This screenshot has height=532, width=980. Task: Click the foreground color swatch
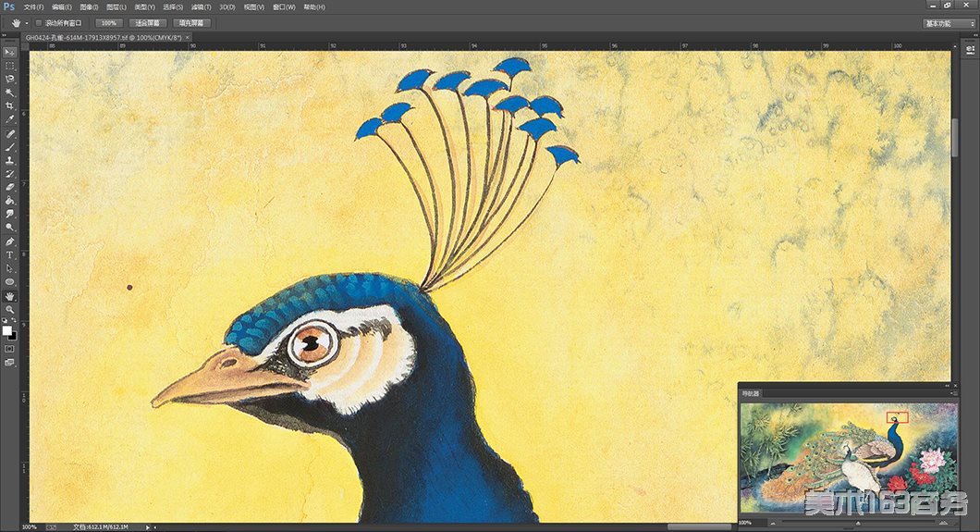point(6,330)
